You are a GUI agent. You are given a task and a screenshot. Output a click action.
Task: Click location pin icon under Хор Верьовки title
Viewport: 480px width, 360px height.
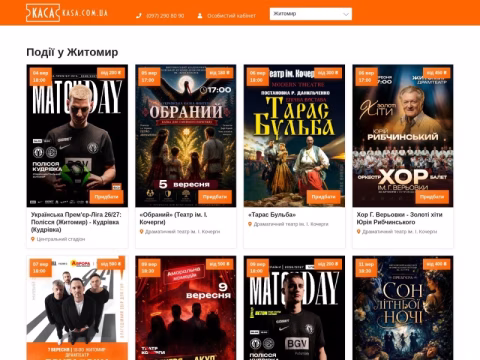[359, 231]
